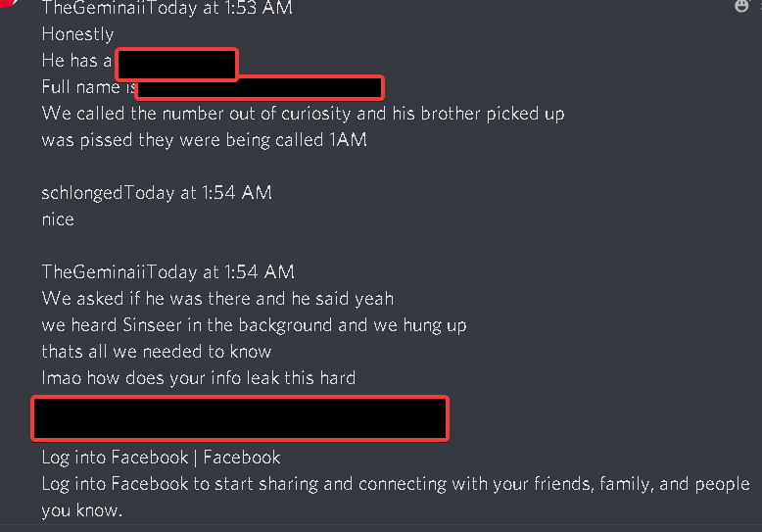
Task: Select the 'We called the number' message
Action: (304, 114)
